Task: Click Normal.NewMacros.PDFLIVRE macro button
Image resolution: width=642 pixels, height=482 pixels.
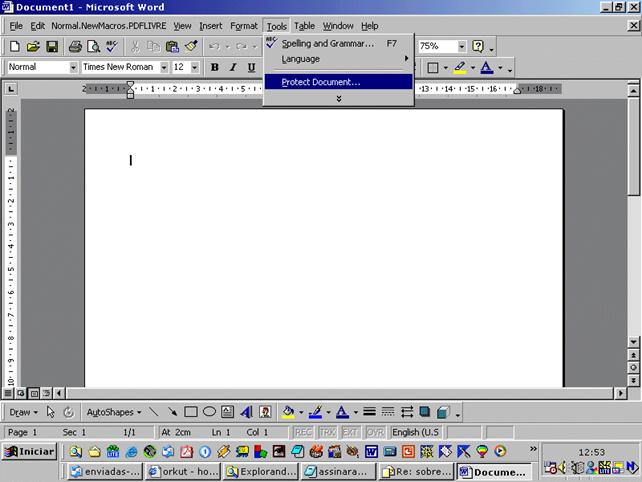Action: click(109, 26)
